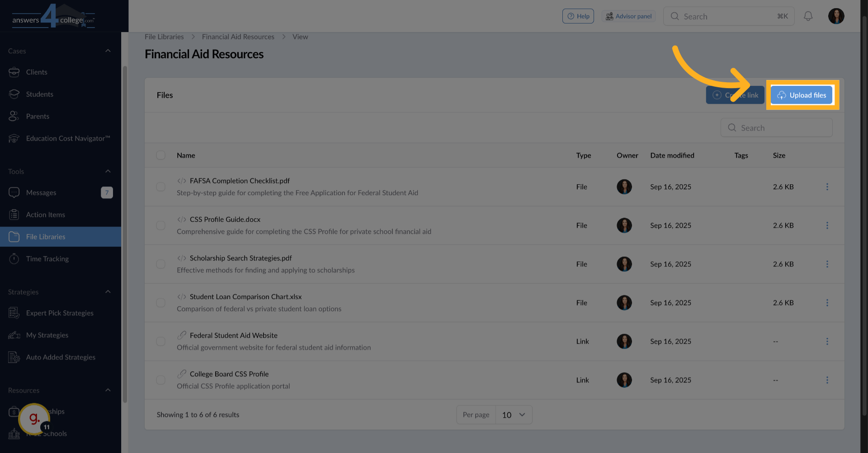Open the three-dot menu for FAFSA Completion Checklist.pdf
868x453 pixels.
coord(828,187)
